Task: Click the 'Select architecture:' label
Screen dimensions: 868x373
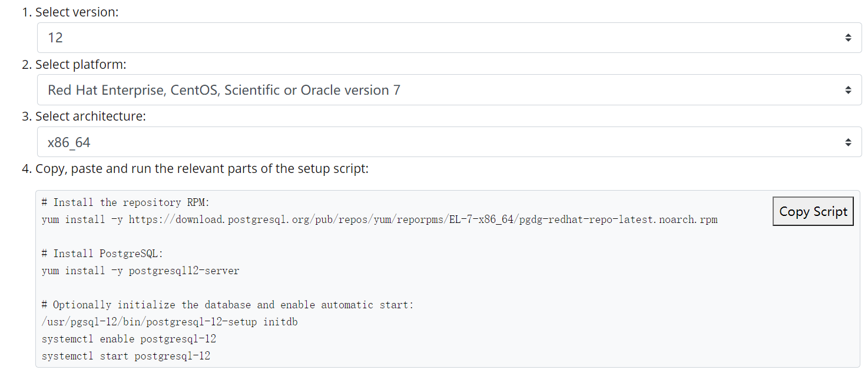Action: point(90,116)
